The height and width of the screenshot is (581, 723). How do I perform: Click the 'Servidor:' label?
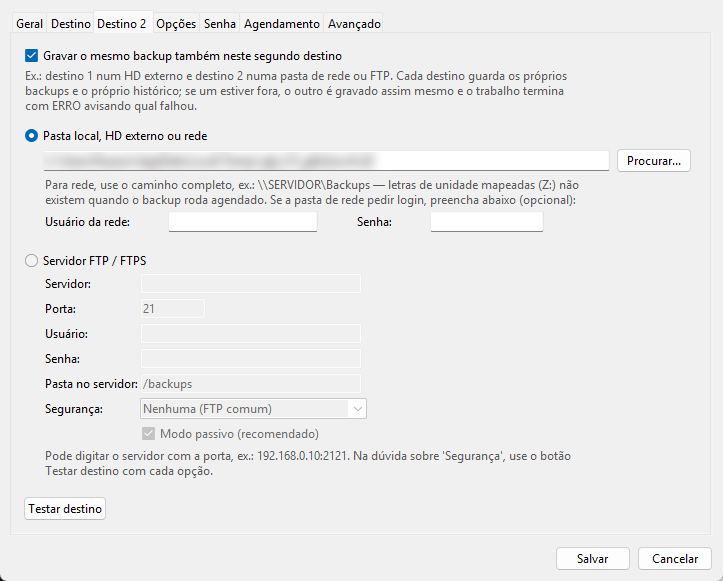(68, 284)
